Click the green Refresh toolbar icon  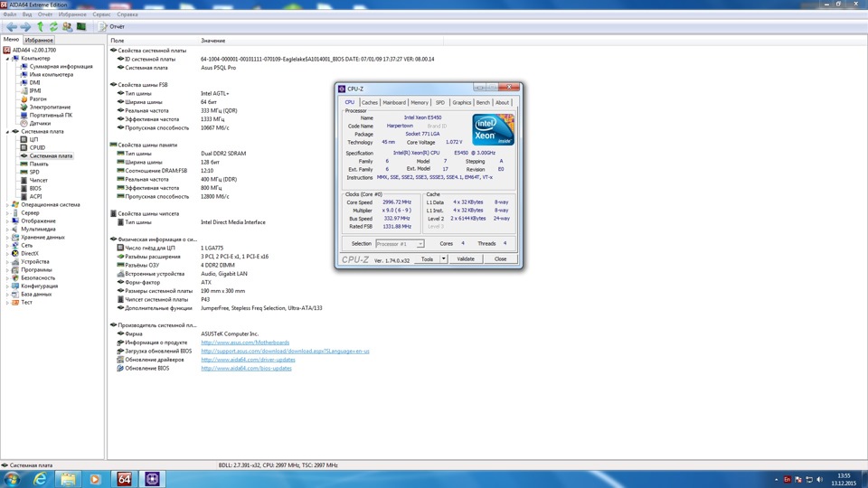[53, 27]
